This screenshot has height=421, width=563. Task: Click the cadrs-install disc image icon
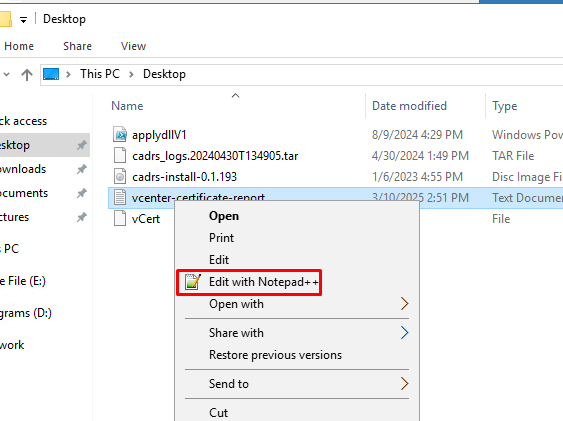(120, 176)
